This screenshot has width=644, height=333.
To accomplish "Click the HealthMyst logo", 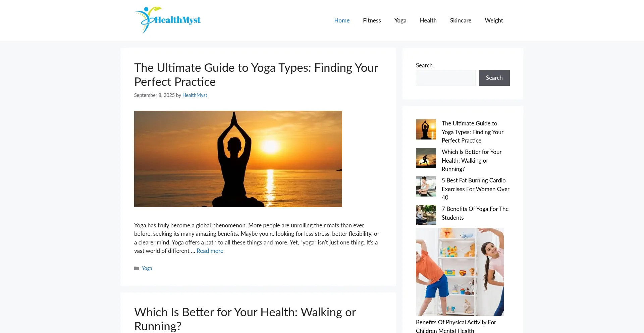I will [x=168, y=20].
